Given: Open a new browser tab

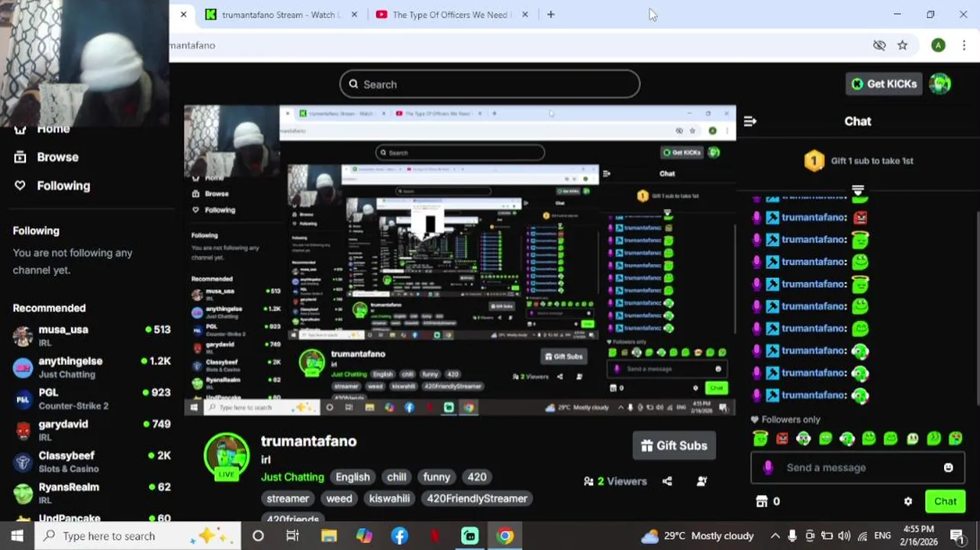Looking at the screenshot, I should click(x=550, y=15).
